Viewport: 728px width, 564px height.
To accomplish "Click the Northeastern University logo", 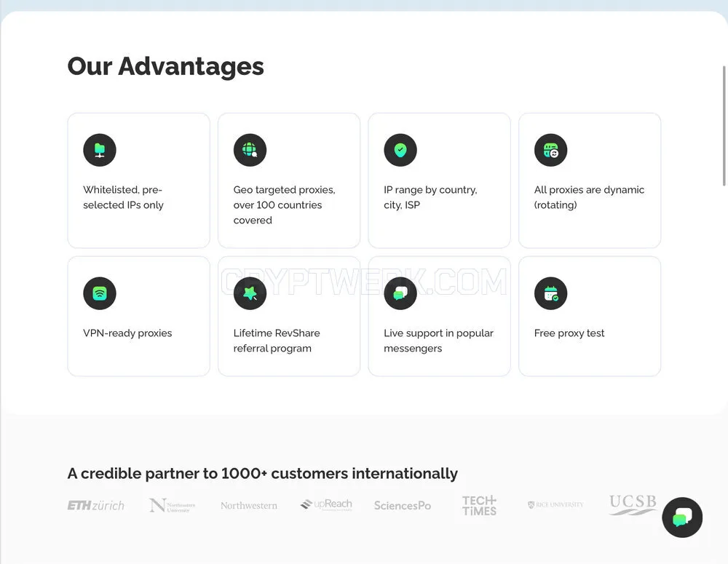I will click(x=173, y=505).
